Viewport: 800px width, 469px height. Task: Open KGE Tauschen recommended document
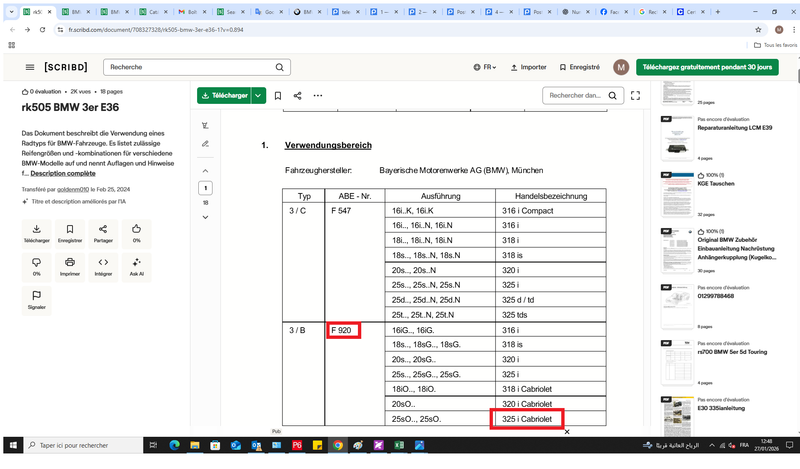click(x=716, y=184)
